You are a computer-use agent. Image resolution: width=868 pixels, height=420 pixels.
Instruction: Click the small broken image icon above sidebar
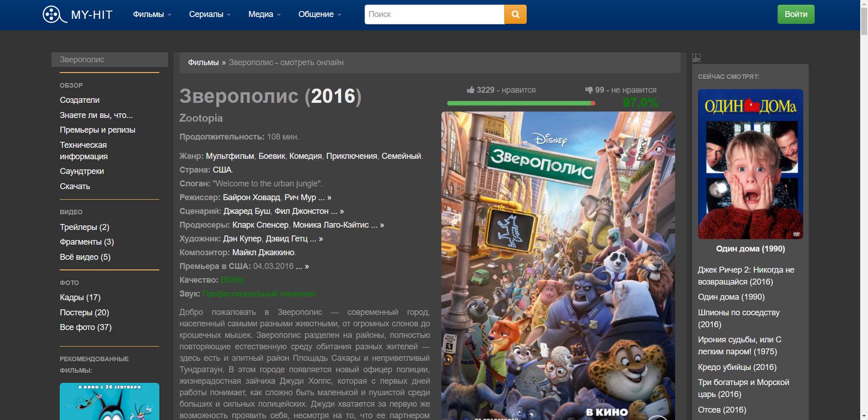pyautogui.click(x=696, y=58)
